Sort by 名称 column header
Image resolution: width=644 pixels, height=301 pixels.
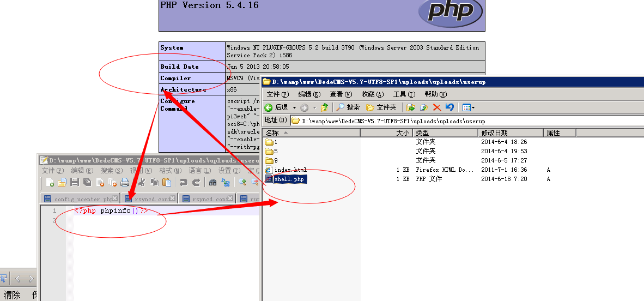(311, 133)
